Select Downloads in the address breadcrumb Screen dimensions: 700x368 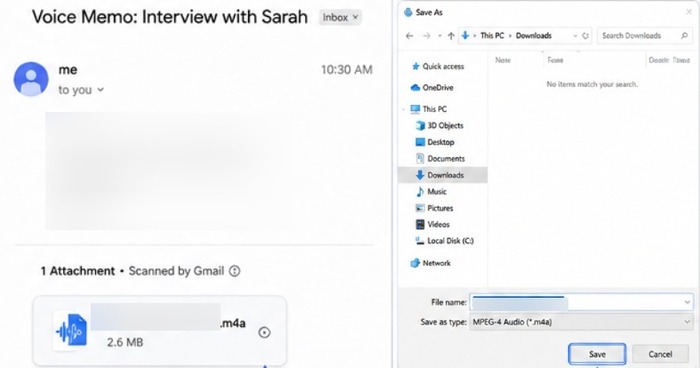[533, 36]
